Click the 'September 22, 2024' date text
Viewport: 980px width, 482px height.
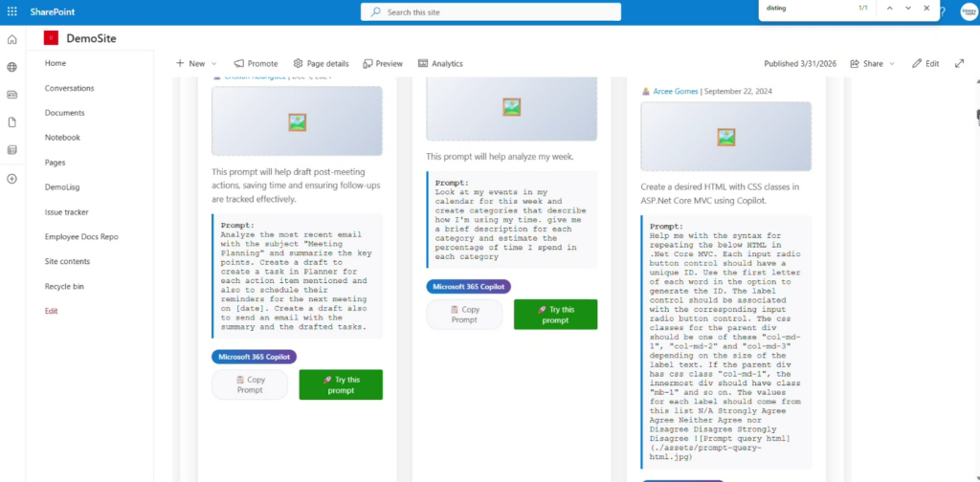pos(738,91)
